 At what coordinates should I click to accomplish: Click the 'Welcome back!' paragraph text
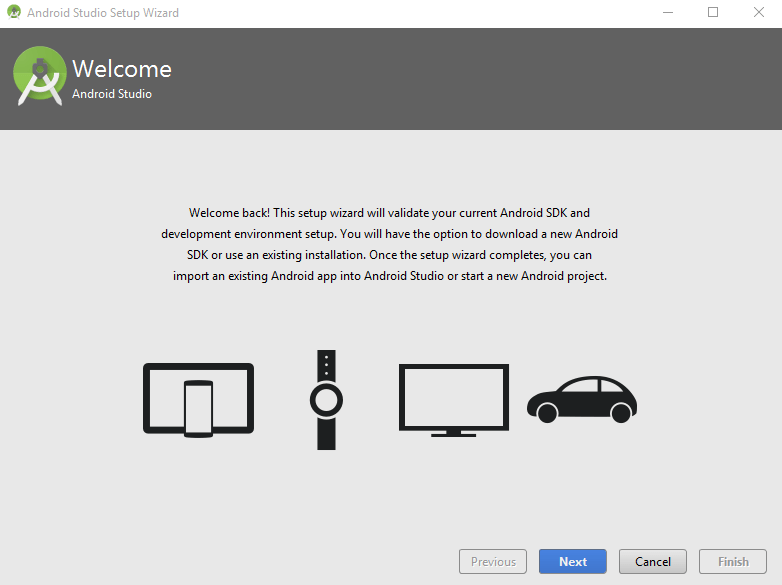389,244
